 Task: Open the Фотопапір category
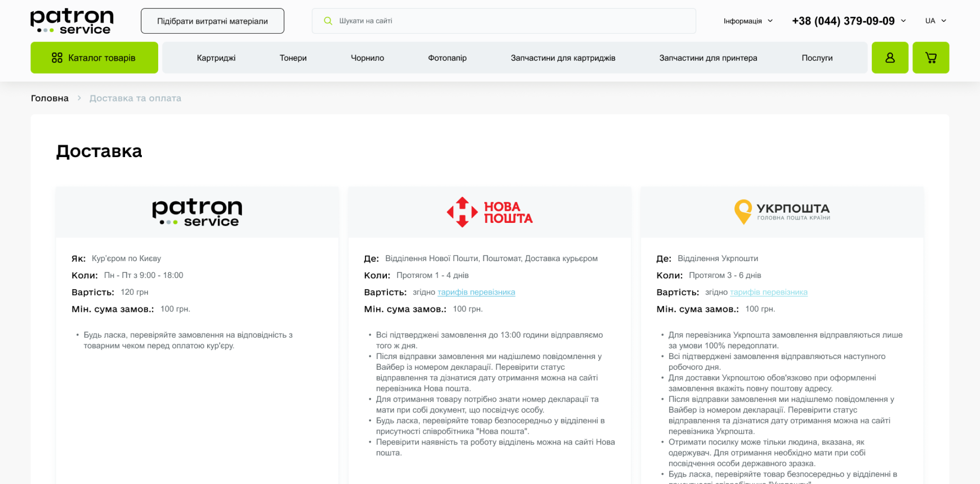pos(447,58)
